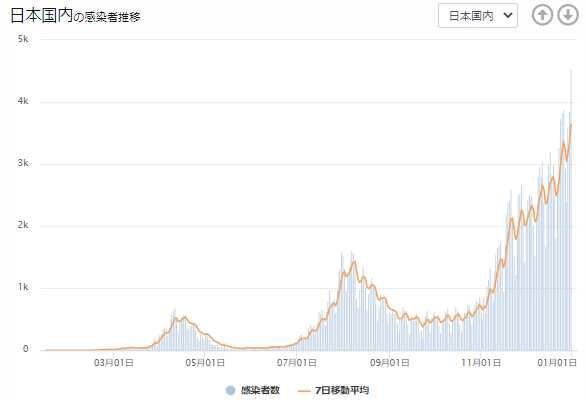Click the tallest bar near January peak
The image size is (586, 400).
click(x=571, y=209)
